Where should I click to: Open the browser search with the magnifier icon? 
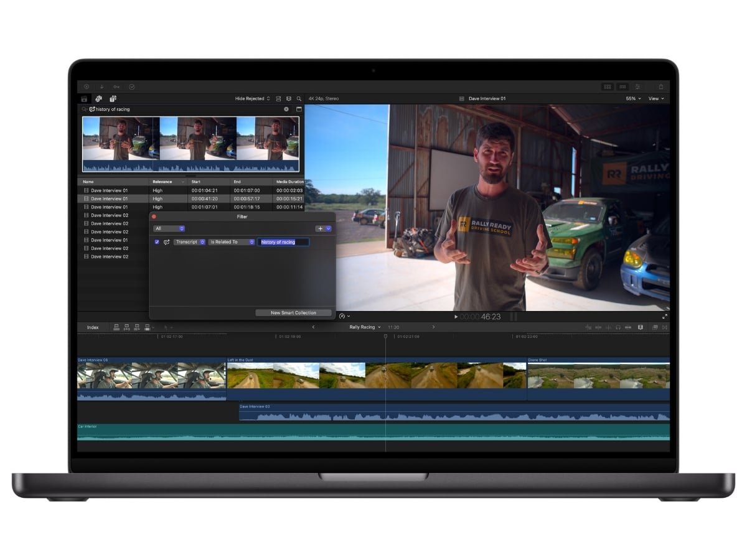pyautogui.click(x=299, y=98)
